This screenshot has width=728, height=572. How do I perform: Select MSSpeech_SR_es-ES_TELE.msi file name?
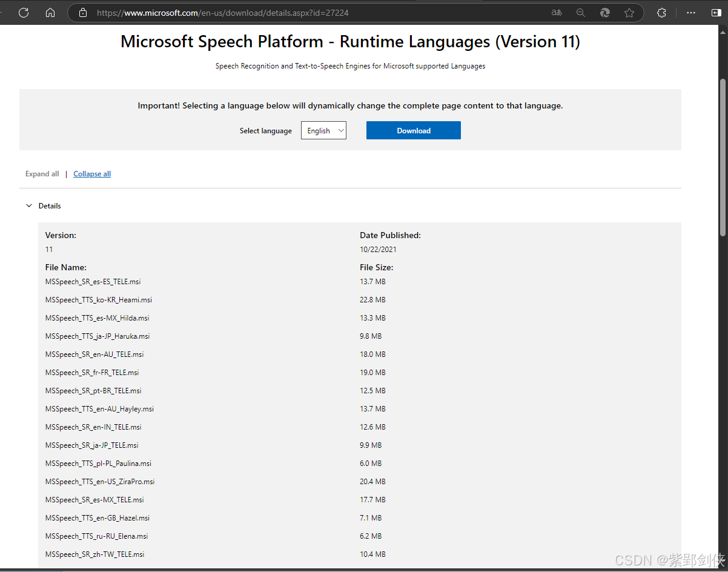(93, 282)
